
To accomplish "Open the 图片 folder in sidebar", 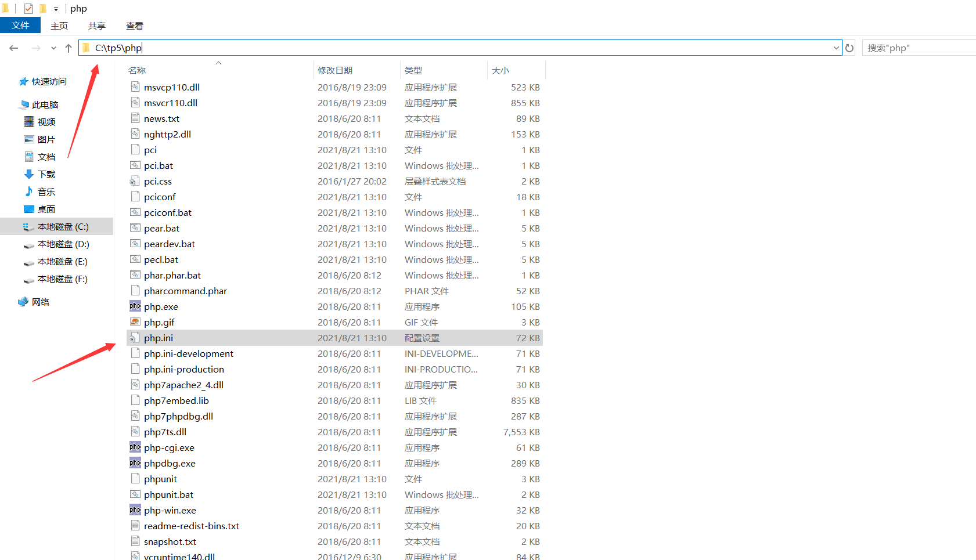I will [39, 139].
